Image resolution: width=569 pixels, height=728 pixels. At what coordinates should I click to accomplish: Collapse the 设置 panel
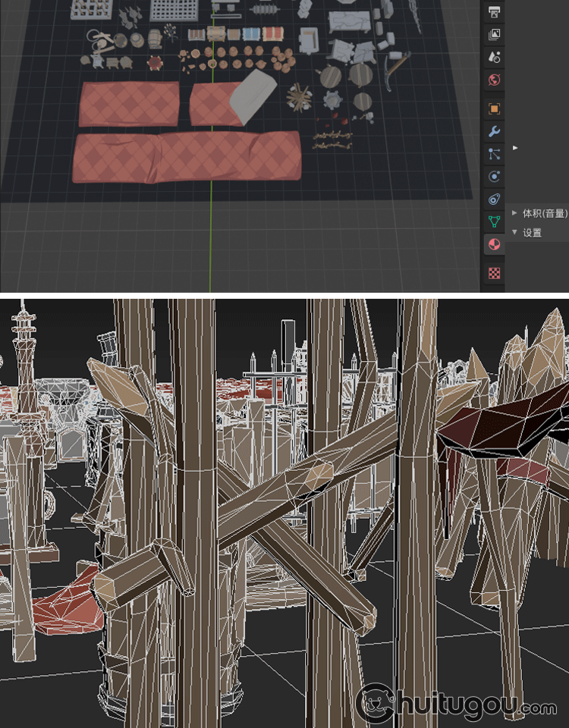click(515, 233)
